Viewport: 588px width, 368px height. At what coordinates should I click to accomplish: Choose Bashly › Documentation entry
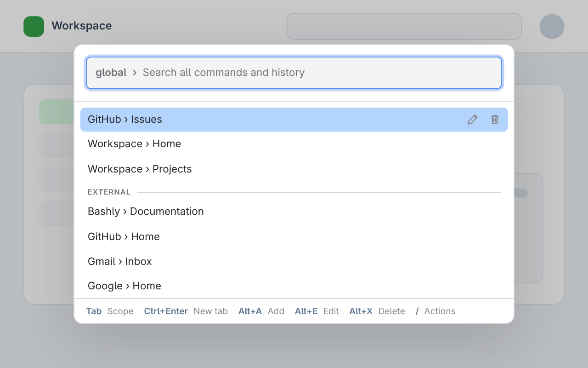[294, 212]
